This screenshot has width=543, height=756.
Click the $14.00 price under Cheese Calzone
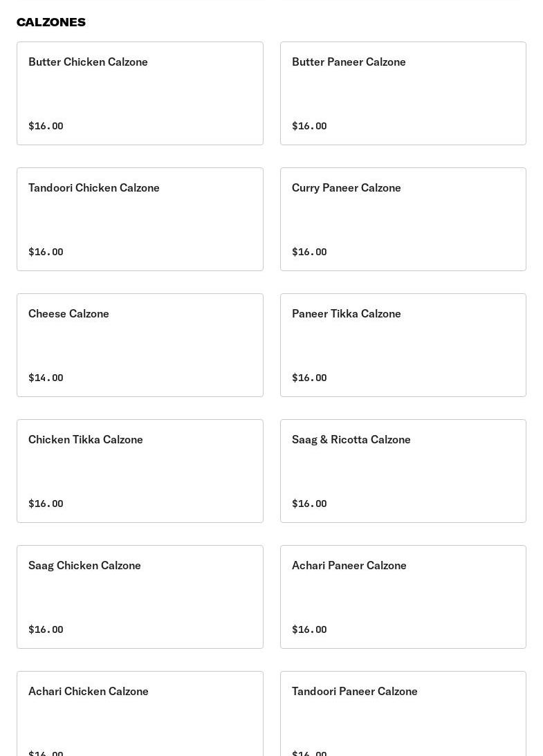tap(46, 378)
